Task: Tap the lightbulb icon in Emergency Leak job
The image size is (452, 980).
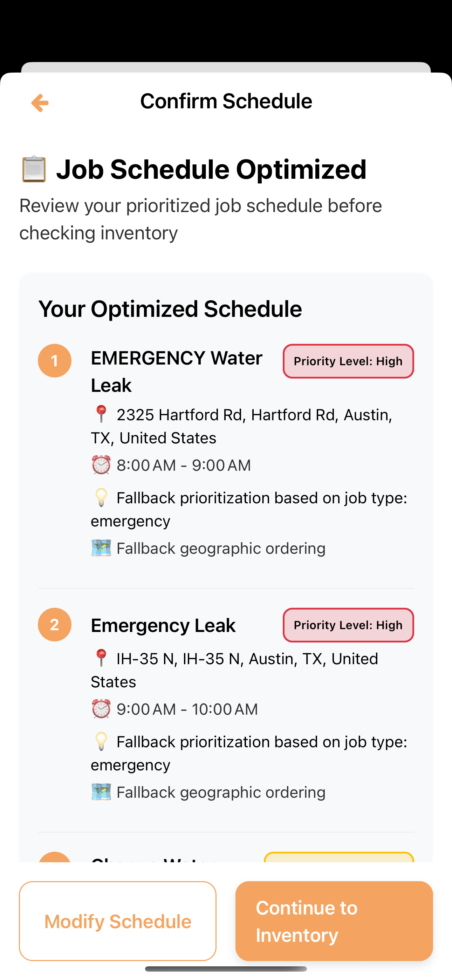Action: tap(101, 742)
